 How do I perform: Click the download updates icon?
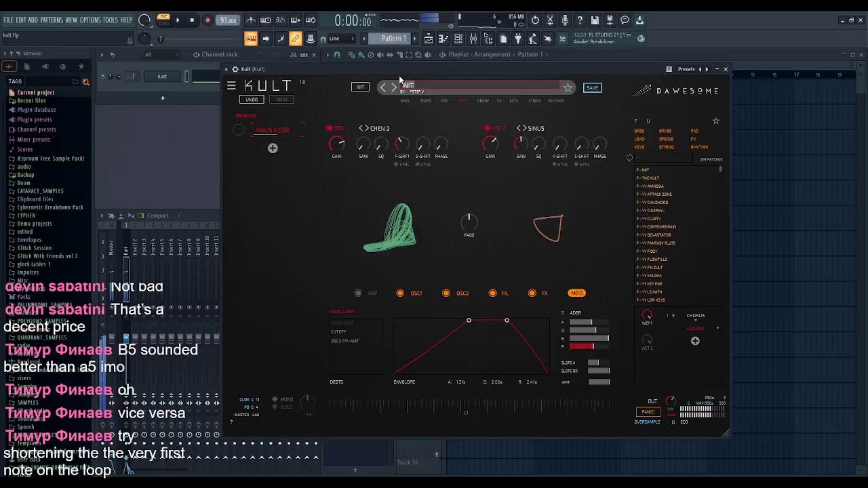pyautogui.click(x=639, y=20)
